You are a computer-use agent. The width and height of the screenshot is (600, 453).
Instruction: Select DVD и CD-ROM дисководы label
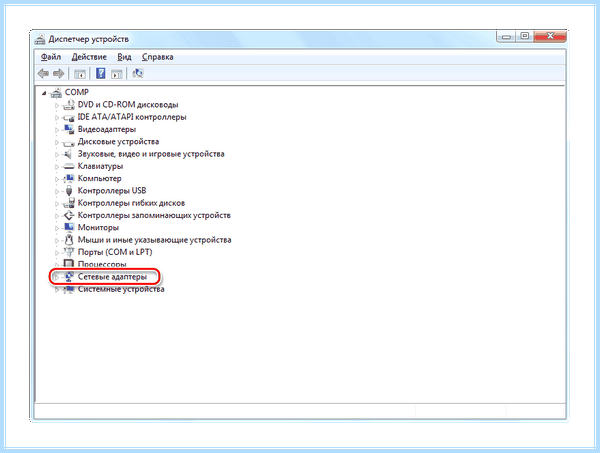click(128, 104)
